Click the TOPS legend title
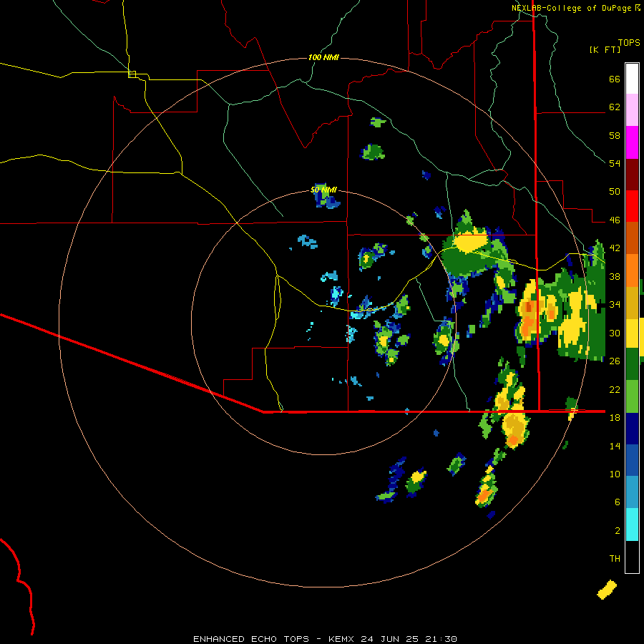Image resolution: width=644 pixels, height=644 pixels. click(629, 43)
